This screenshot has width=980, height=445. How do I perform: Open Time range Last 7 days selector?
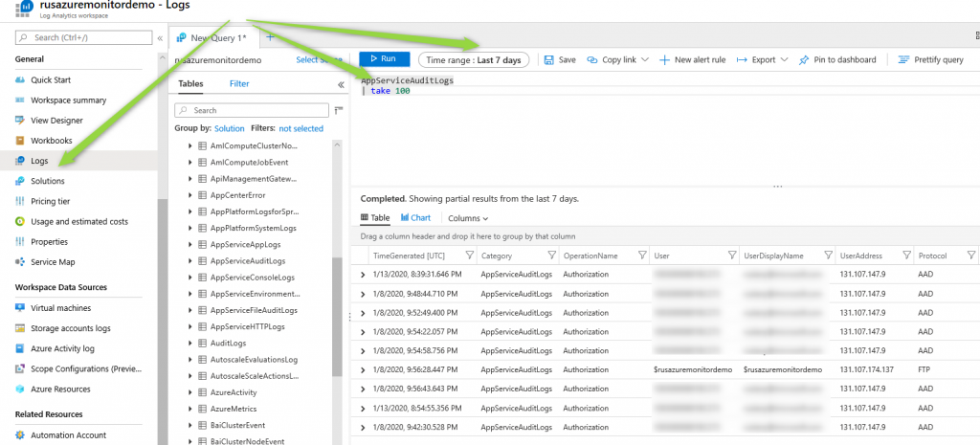pyautogui.click(x=473, y=60)
